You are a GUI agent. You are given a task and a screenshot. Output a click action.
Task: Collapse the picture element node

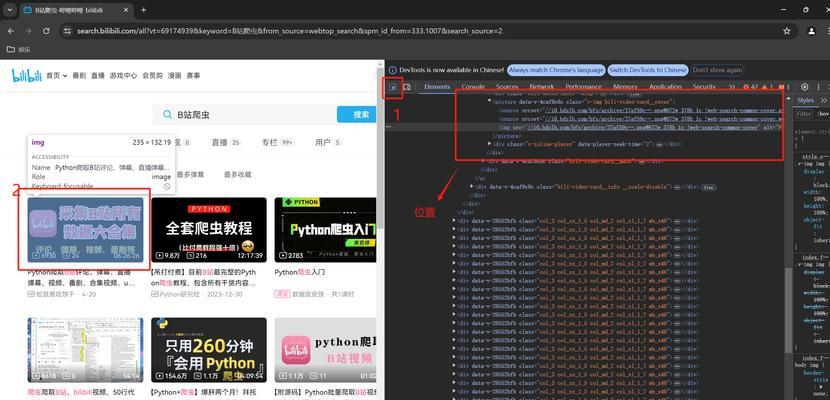pyautogui.click(x=490, y=101)
